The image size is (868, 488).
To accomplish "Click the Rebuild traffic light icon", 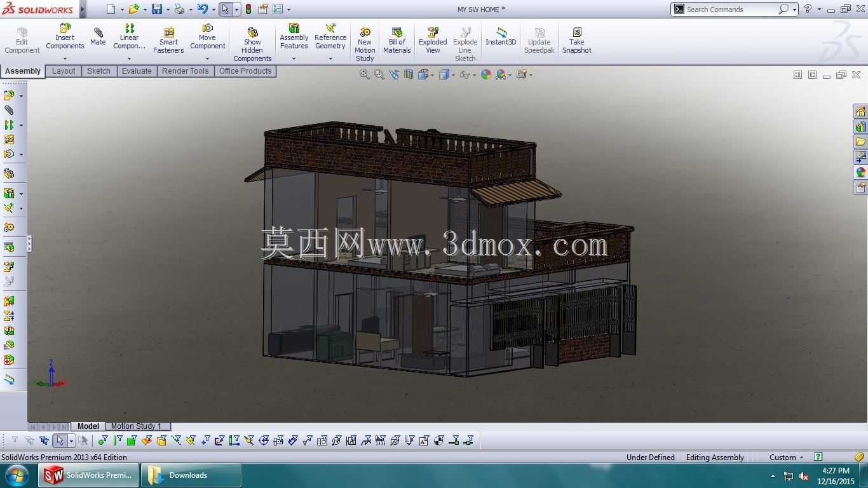I will pos(248,9).
